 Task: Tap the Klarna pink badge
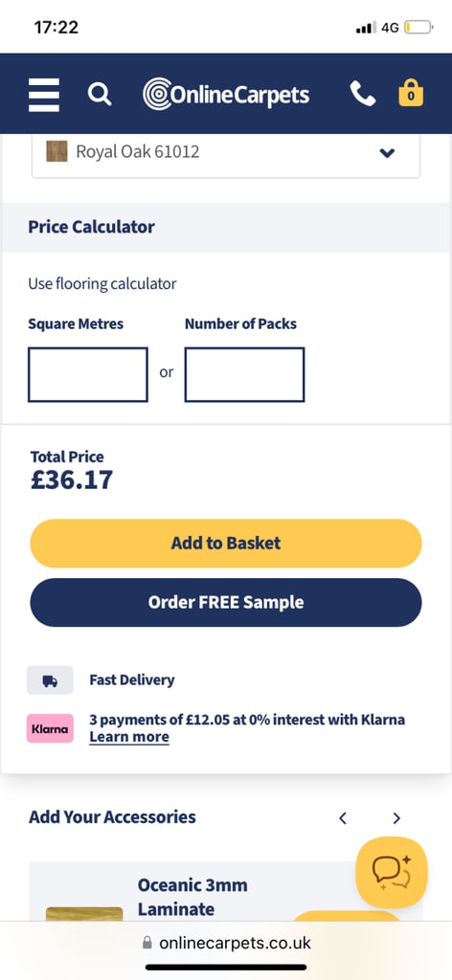[50, 728]
